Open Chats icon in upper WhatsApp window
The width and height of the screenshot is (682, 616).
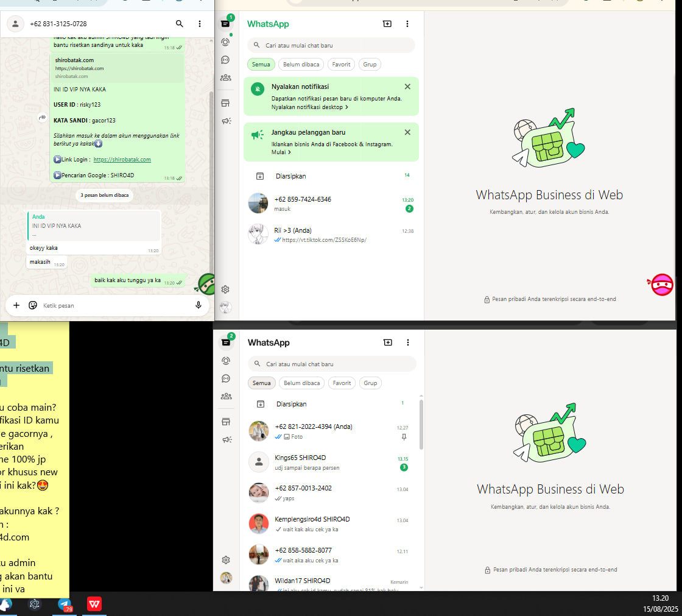pyautogui.click(x=225, y=24)
